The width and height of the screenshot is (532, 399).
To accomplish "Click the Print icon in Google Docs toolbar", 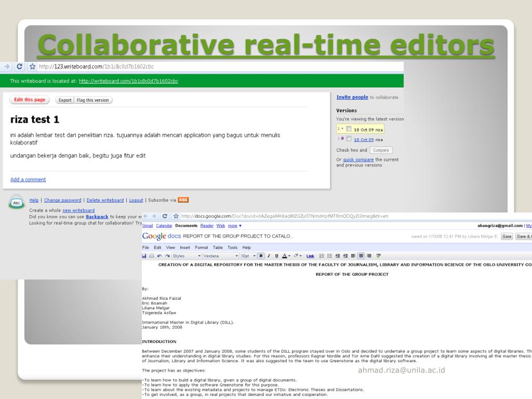I will (x=152, y=256).
